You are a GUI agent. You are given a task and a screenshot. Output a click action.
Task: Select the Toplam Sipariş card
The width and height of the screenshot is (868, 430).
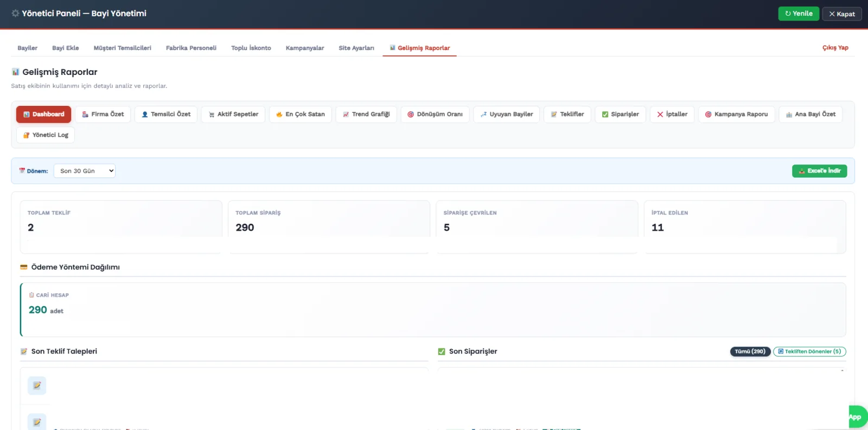click(329, 227)
